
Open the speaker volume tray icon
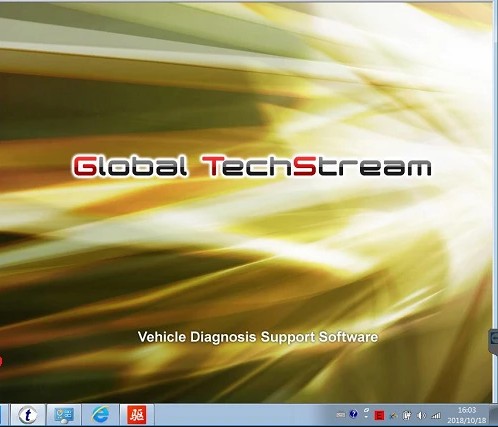point(421,415)
